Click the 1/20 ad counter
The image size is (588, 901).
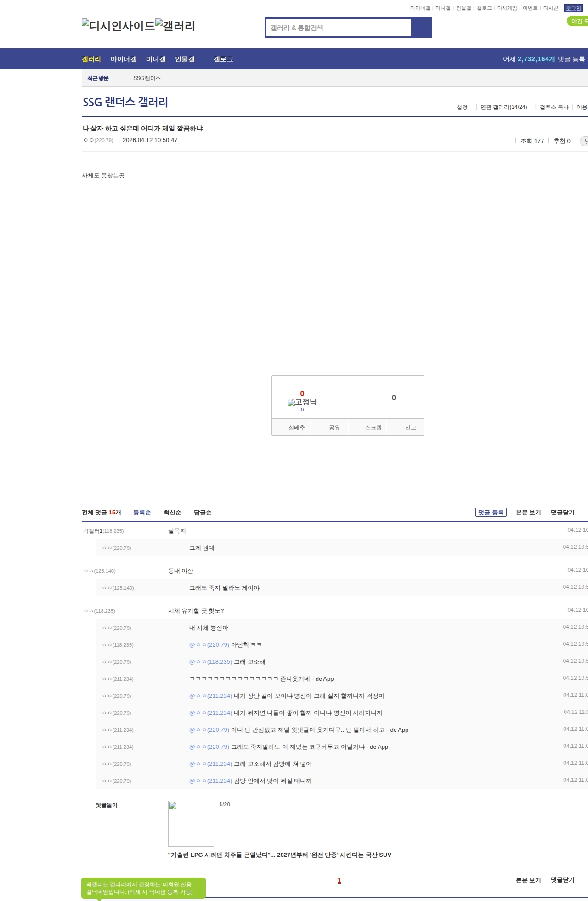point(225,804)
